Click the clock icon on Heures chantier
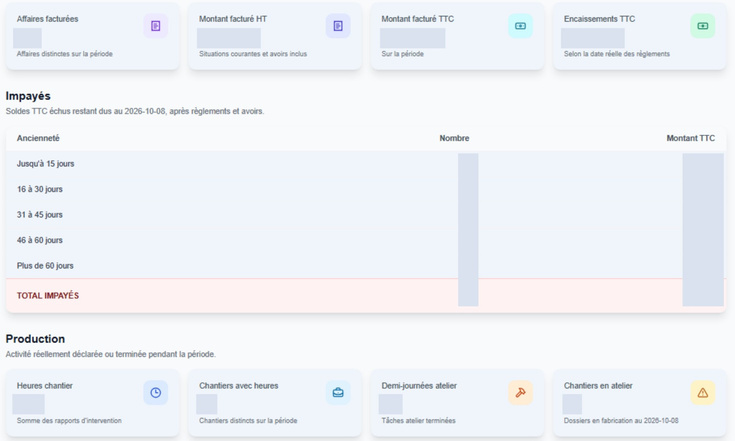This screenshot has width=735, height=441. (156, 393)
